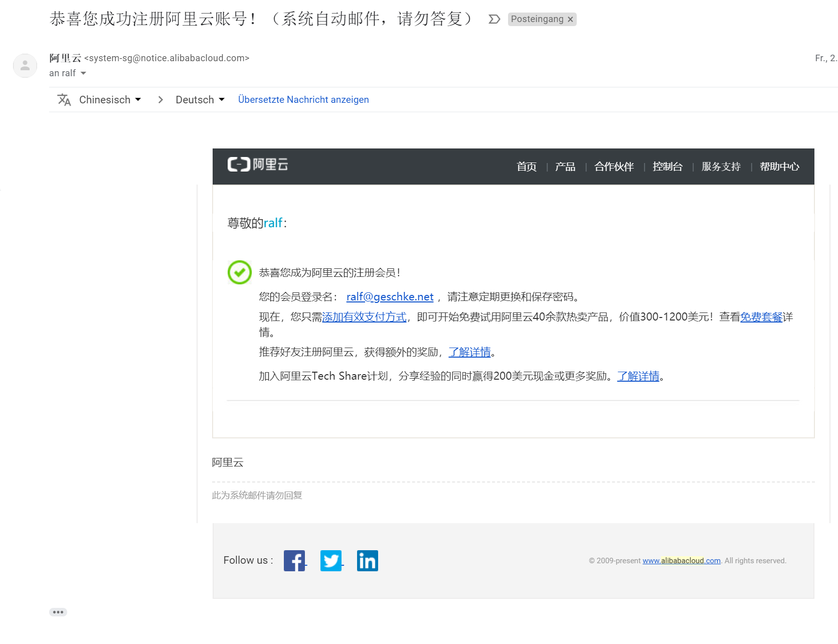Click 了解详情 link for Tech Share
This screenshot has width=838, height=644.
point(638,376)
